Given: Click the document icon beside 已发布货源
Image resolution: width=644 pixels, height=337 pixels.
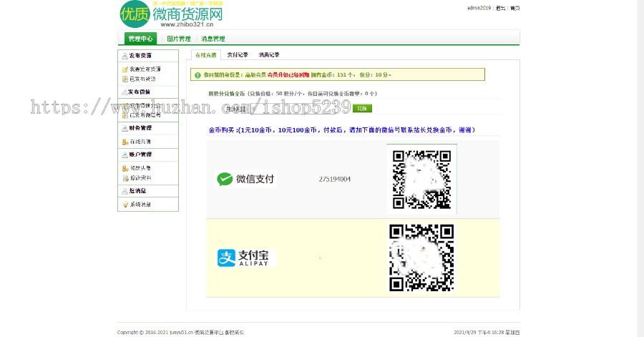Looking at the screenshot, I should coord(125,79).
